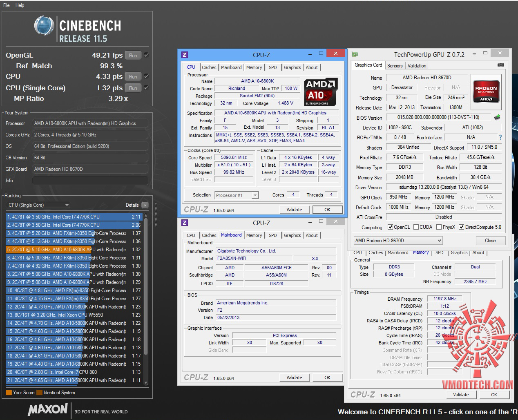The width and height of the screenshot is (518, 420).
Task: Toggle the OpenGL test checkbox
Action: coord(146,55)
